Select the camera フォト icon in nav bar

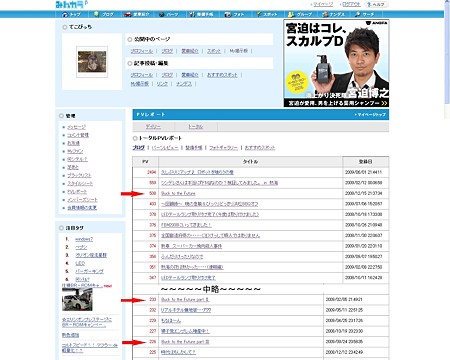coord(228,14)
